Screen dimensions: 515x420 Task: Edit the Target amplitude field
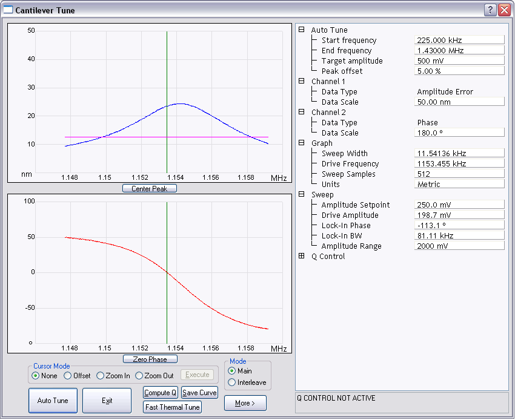(459, 61)
